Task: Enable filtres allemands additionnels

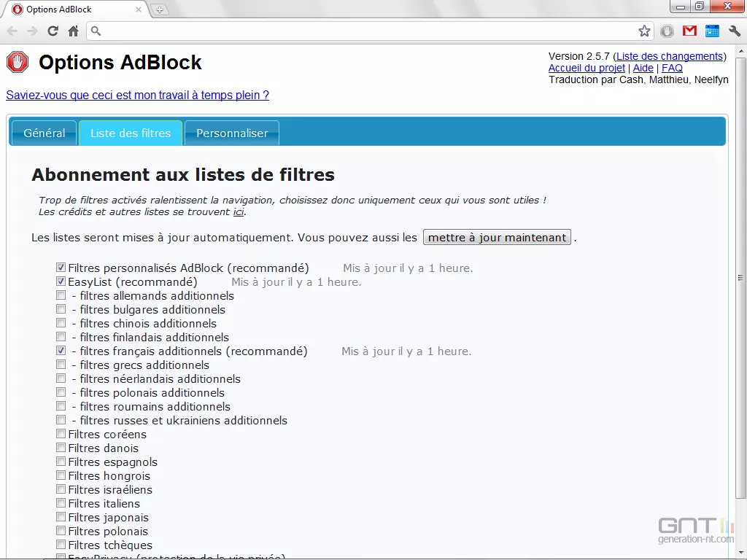Action: click(x=61, y=295)
